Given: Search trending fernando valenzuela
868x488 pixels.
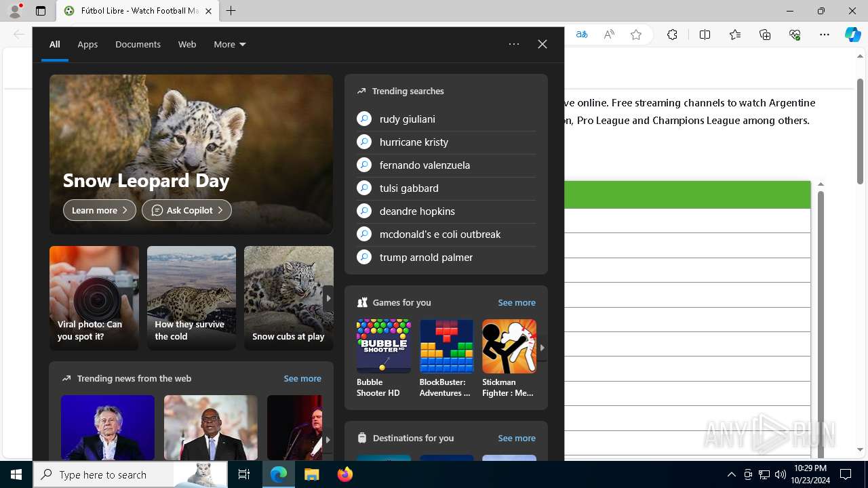Looking at the screenshot, I should coord(446,165).
